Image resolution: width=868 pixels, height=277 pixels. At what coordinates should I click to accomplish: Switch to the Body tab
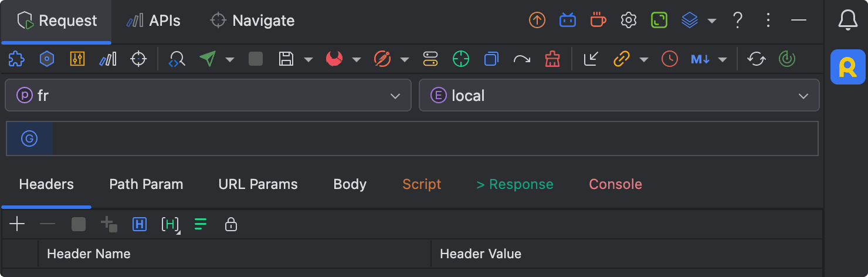coord(350,184)
